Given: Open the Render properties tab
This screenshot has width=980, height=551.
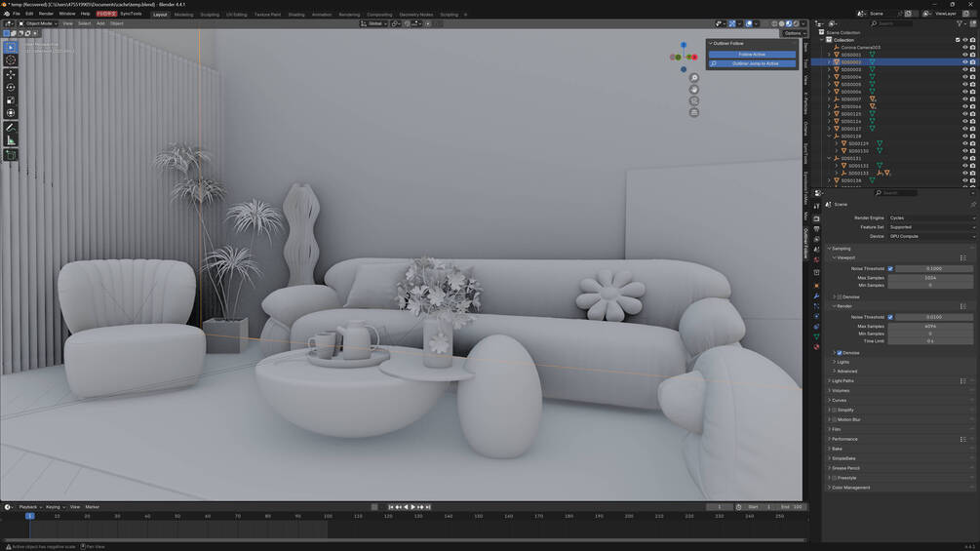Looking at the screenshot, I should [816, 219].
